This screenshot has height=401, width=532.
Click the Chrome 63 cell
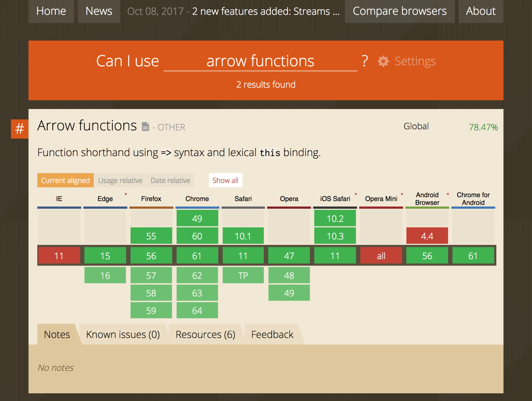coord(197,293)
